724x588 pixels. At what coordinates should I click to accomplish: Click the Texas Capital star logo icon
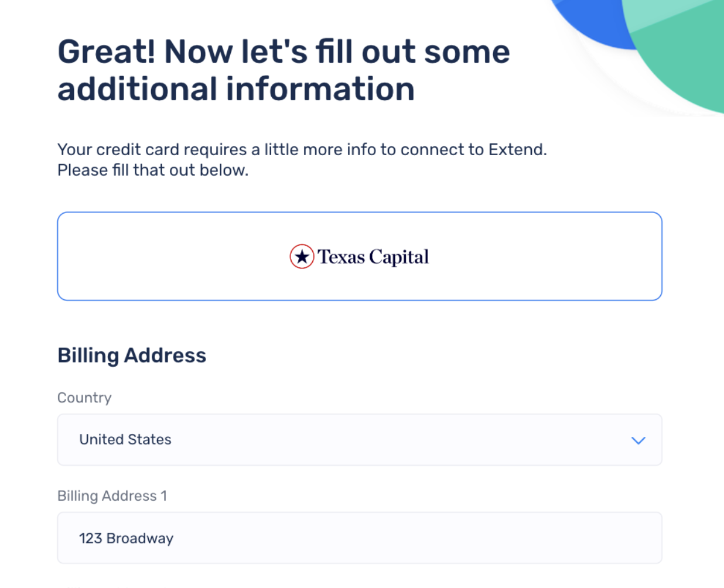point(302,257)
